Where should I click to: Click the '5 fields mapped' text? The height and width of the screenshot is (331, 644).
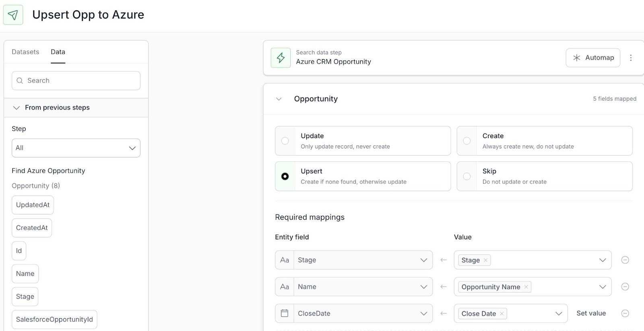tap(615, 99)
